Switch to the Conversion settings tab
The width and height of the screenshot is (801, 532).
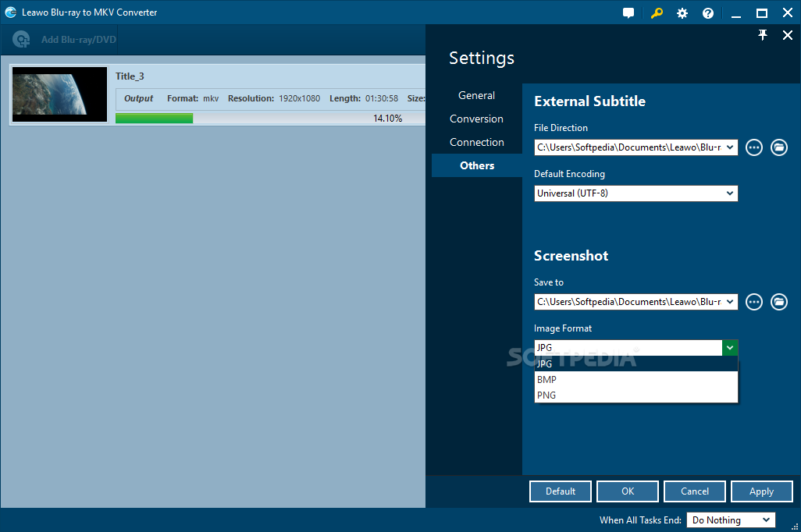coord(476,119)
